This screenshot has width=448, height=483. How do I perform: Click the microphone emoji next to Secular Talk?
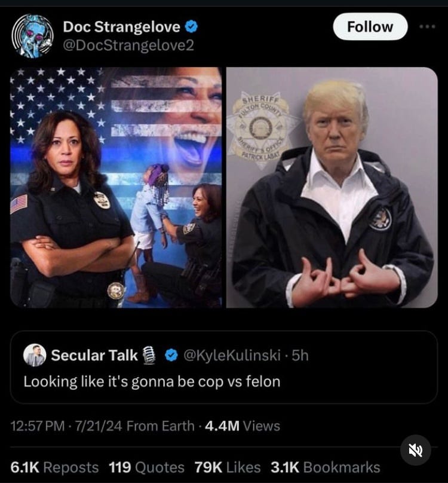149,355
